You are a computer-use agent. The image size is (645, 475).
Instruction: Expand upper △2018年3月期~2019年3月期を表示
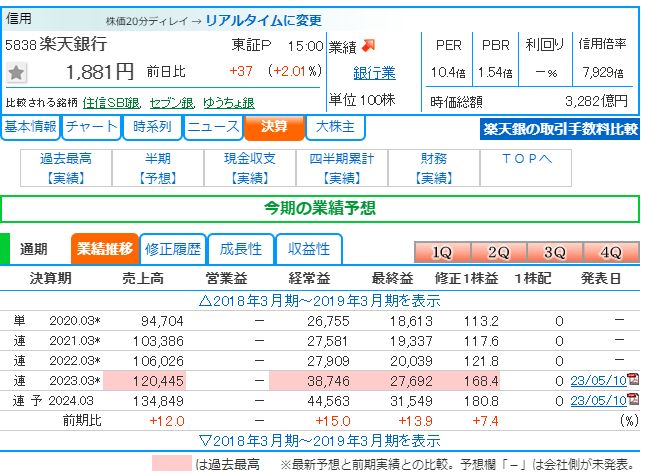pyautogui.click(x=320, y=301)
